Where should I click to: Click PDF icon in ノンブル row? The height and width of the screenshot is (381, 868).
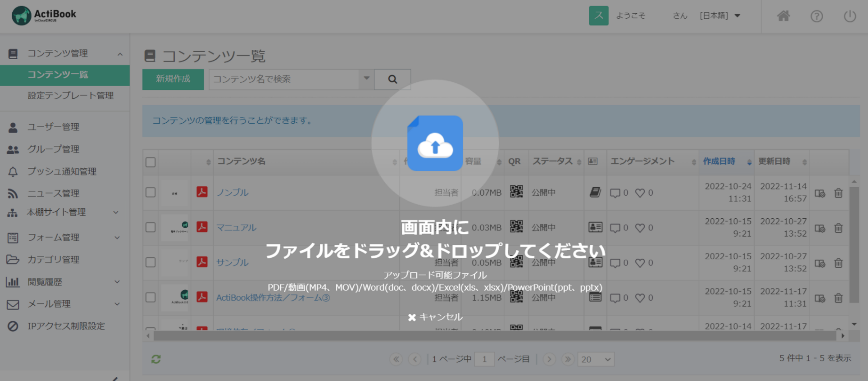click(202, 191)
